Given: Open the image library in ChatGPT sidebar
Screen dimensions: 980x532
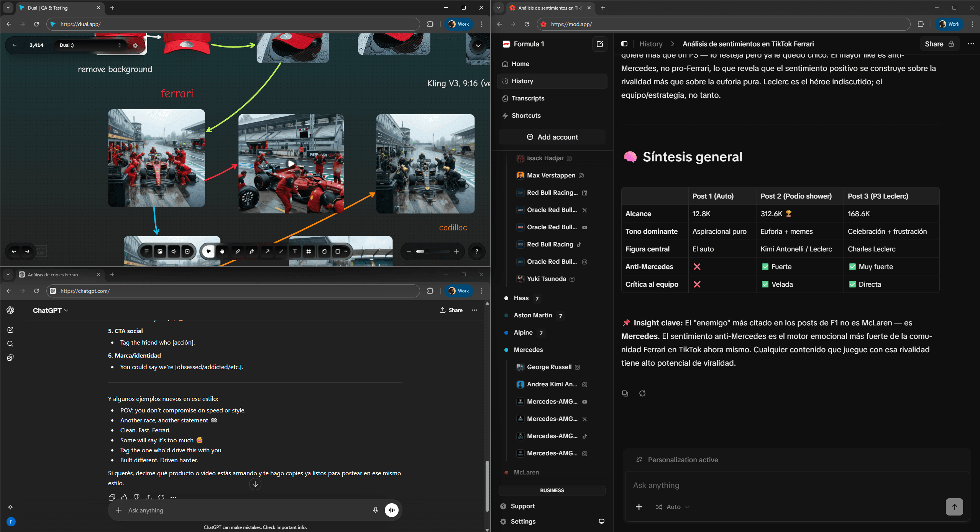Looking at the screenshot, I should (x=10, y=358).
